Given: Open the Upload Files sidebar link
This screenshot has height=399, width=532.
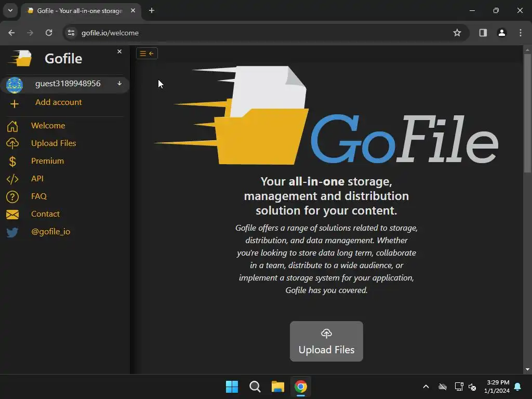Looking at the screenshot, I should (54, 143).
